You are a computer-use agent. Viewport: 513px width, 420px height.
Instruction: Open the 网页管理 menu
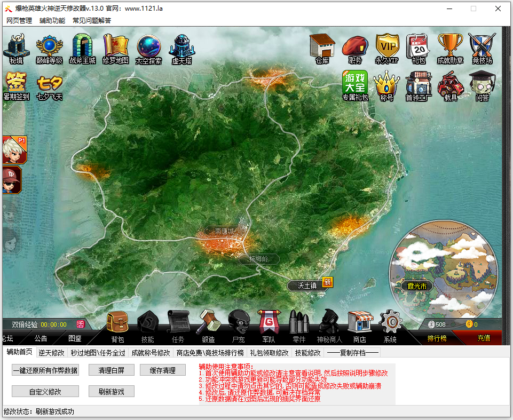click(x=19, y=21)
